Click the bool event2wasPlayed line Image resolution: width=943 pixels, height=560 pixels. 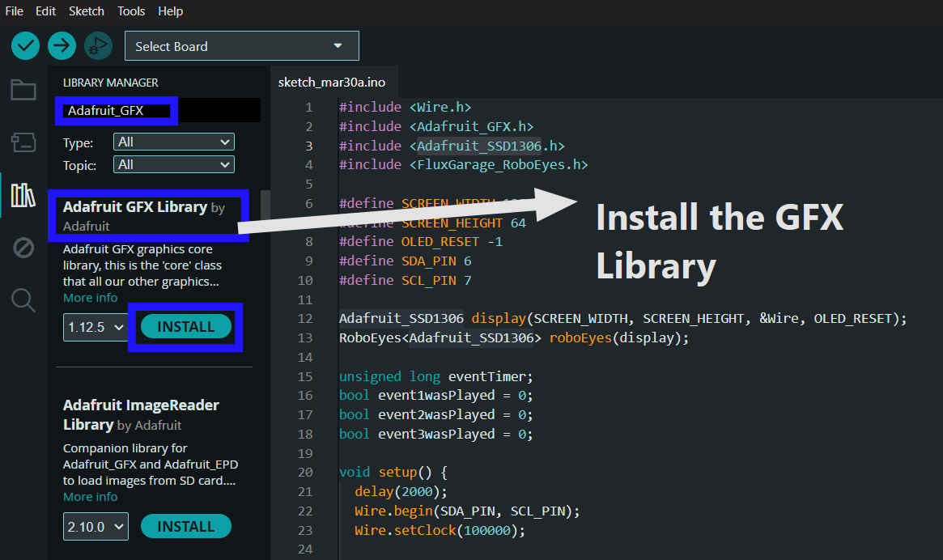point(436,414)
